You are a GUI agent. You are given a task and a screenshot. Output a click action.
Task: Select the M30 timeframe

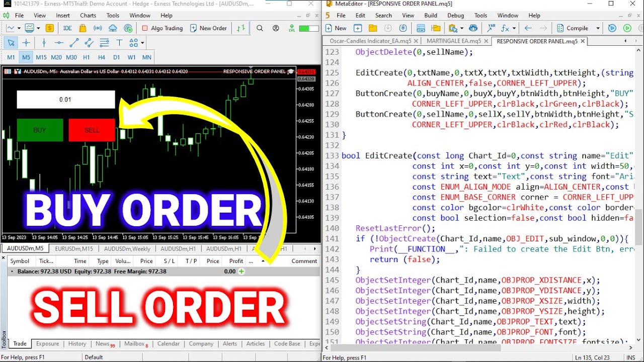pos(71,57)
